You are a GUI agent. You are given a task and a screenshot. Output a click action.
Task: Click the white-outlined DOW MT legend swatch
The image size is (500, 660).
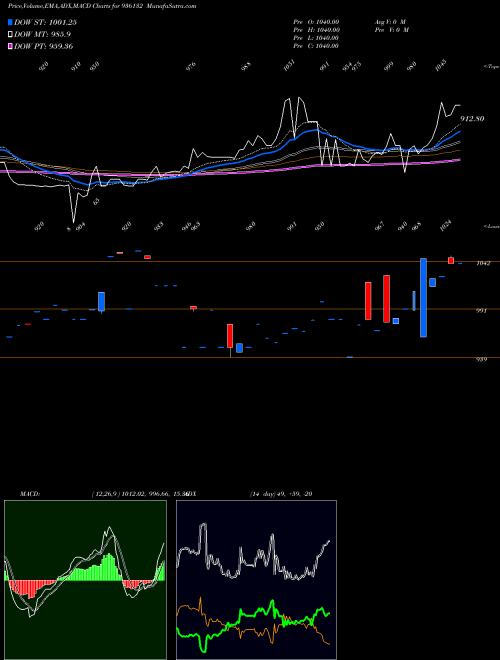coord(10,35)
